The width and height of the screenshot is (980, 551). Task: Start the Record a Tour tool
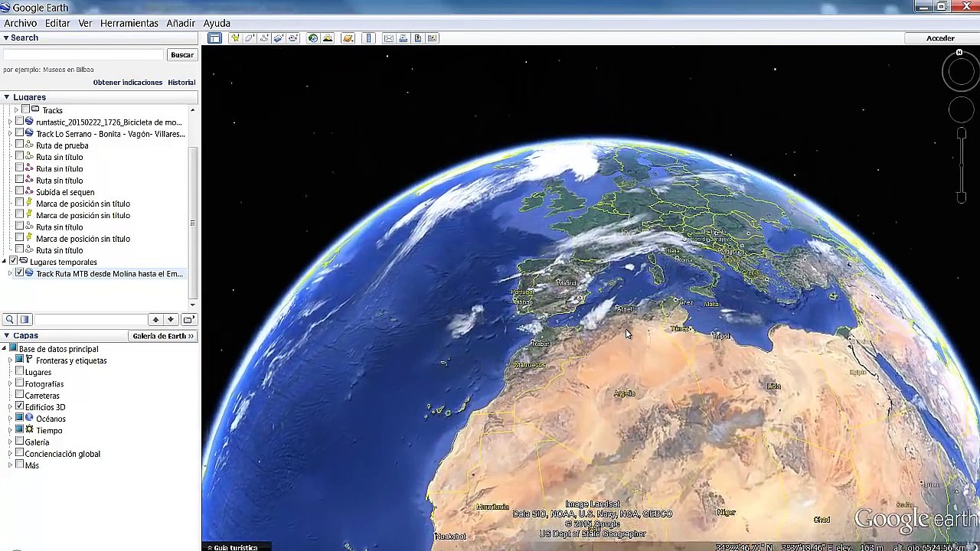[x=293, y=38]
